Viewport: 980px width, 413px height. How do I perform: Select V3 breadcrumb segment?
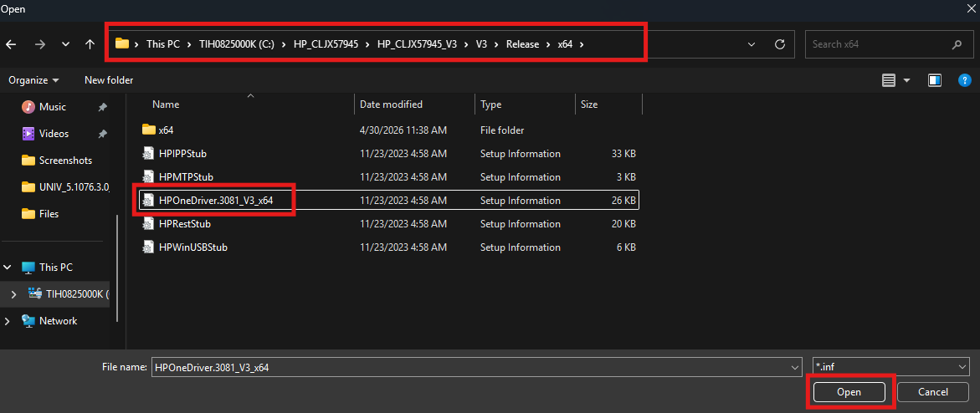point(481,44)
